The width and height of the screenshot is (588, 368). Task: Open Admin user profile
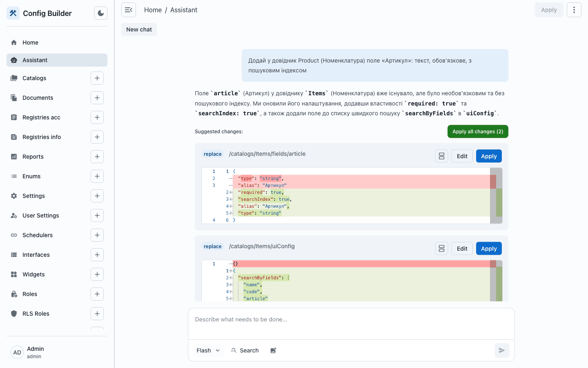[57, 352]
